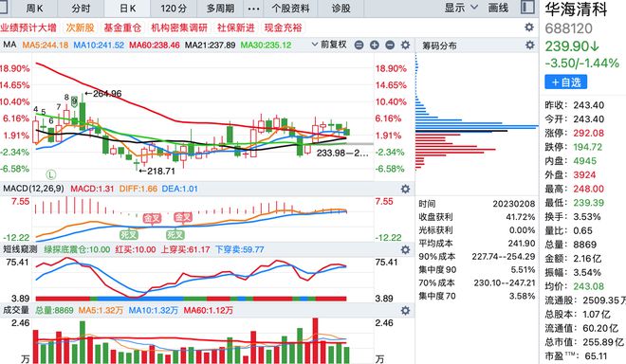Open 筹码分布 panel settings gear

click(x=529, y=45)
